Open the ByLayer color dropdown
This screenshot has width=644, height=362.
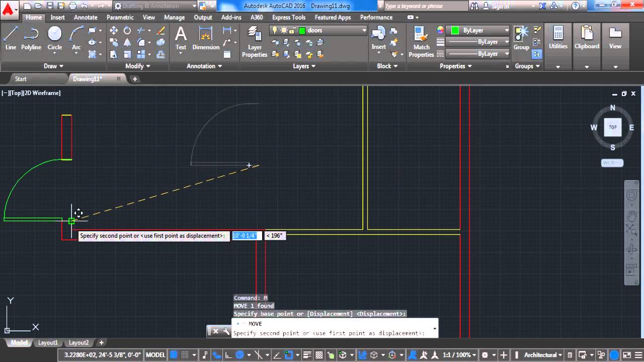click(478, 30)
